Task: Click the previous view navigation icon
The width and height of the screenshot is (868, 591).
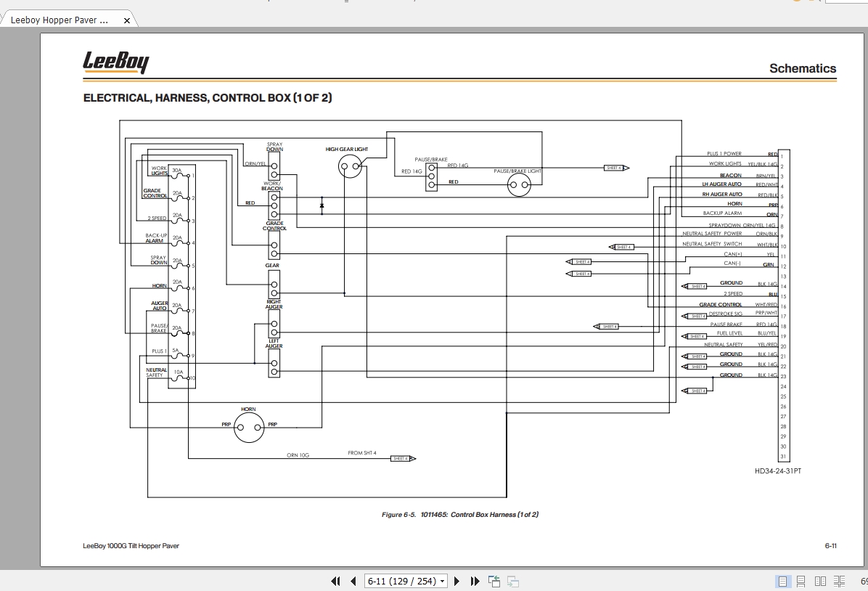Action: tap(494, 581)
